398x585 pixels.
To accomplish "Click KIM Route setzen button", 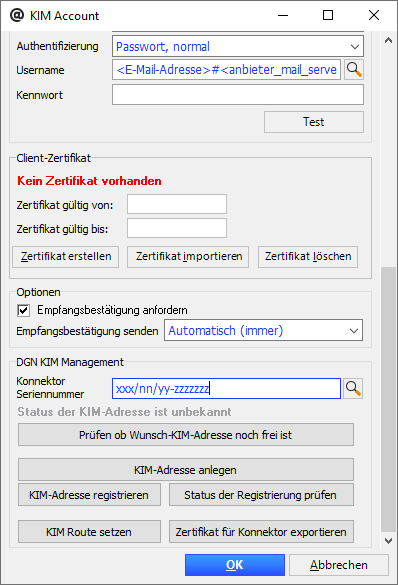I will [90, 532].
